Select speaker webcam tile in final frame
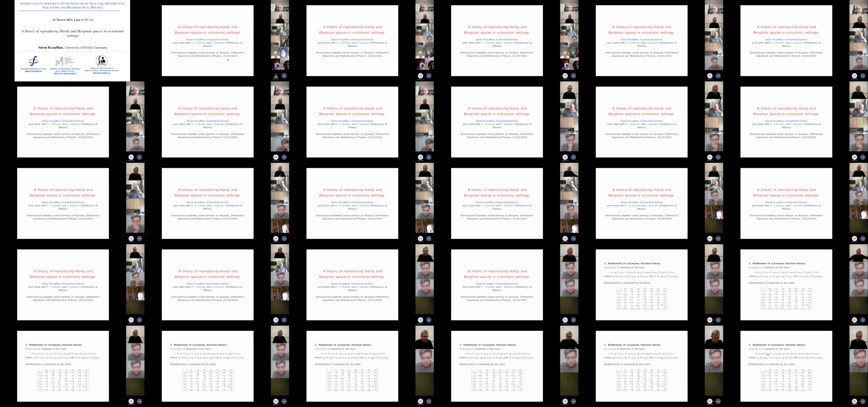 point(859,337)
